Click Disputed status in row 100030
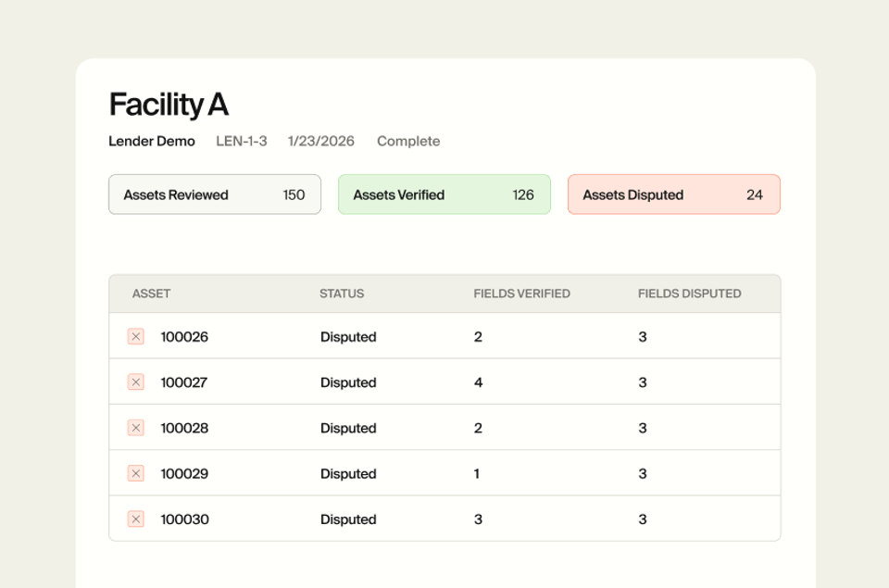 click(348, 519)
